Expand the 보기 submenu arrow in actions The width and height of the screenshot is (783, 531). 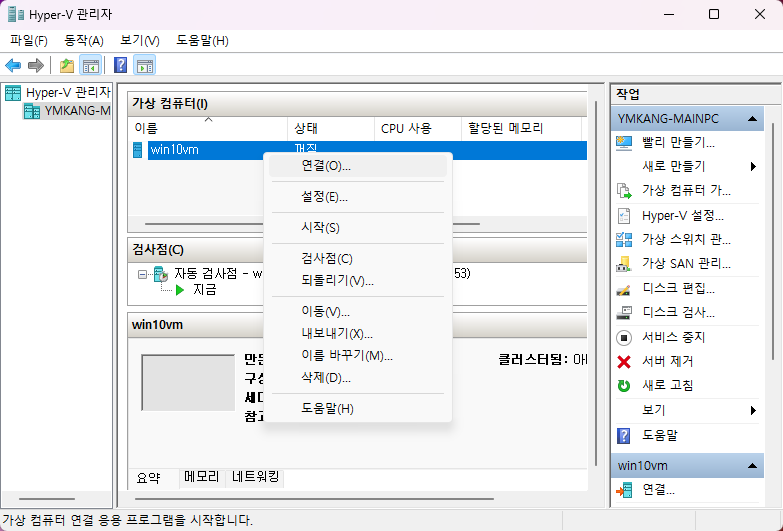click(753, 411)
